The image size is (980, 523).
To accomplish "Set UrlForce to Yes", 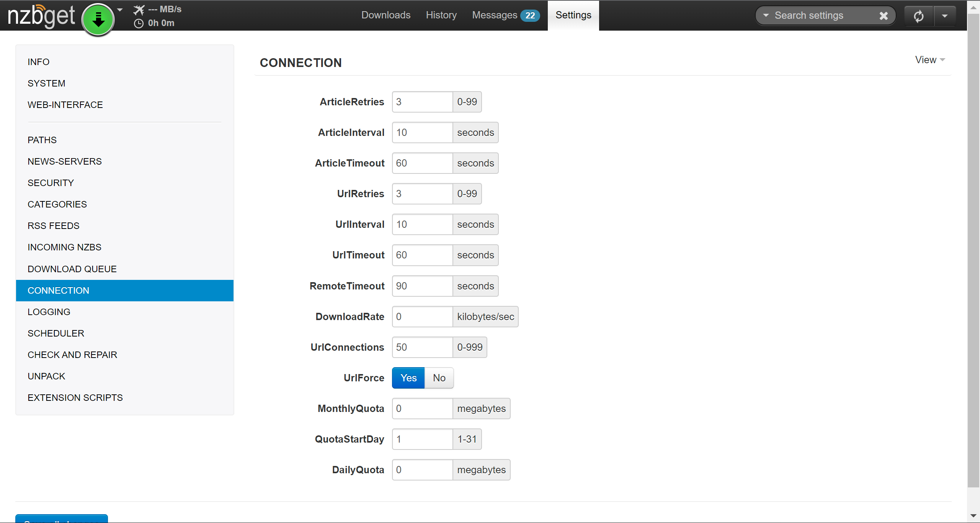I will (408, 378).
